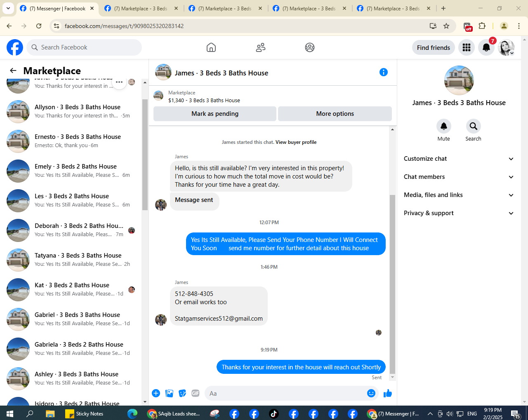Click the conversation list scrollbar
This screenshot has height=420, width=528.
click(x=145, y=155)
